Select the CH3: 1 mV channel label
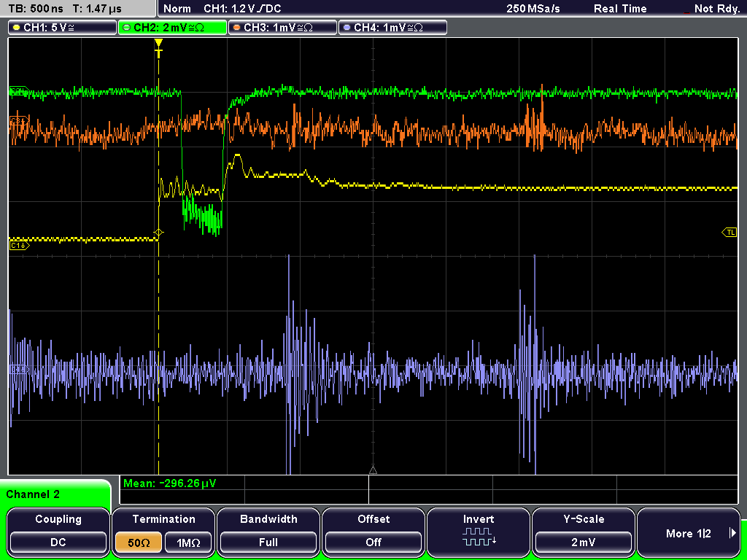 [x=282, y=28]
